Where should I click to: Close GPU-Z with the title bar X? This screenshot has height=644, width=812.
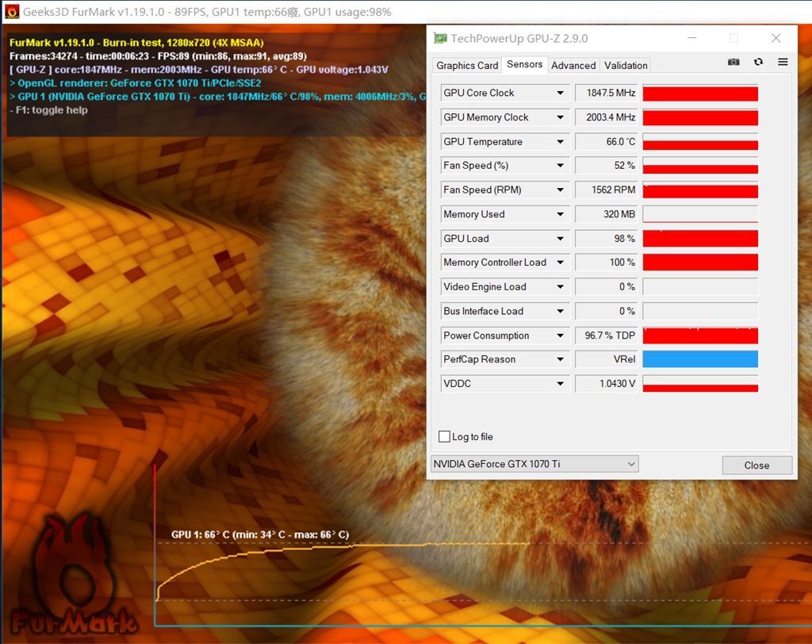tap(776, 38)
